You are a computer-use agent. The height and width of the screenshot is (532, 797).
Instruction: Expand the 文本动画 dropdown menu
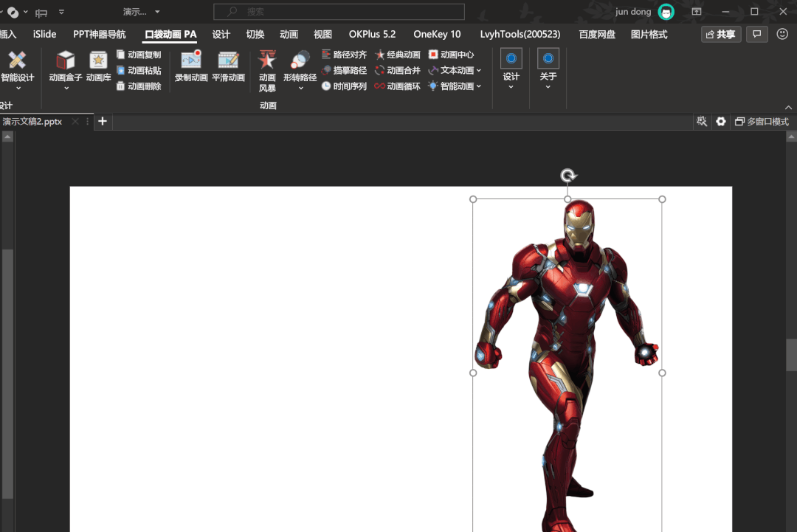479,71
